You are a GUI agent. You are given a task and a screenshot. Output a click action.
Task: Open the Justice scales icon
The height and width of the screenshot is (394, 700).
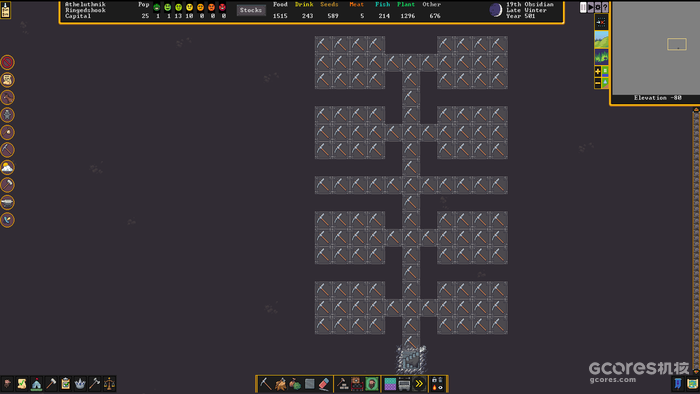click(x=109, y=384)
